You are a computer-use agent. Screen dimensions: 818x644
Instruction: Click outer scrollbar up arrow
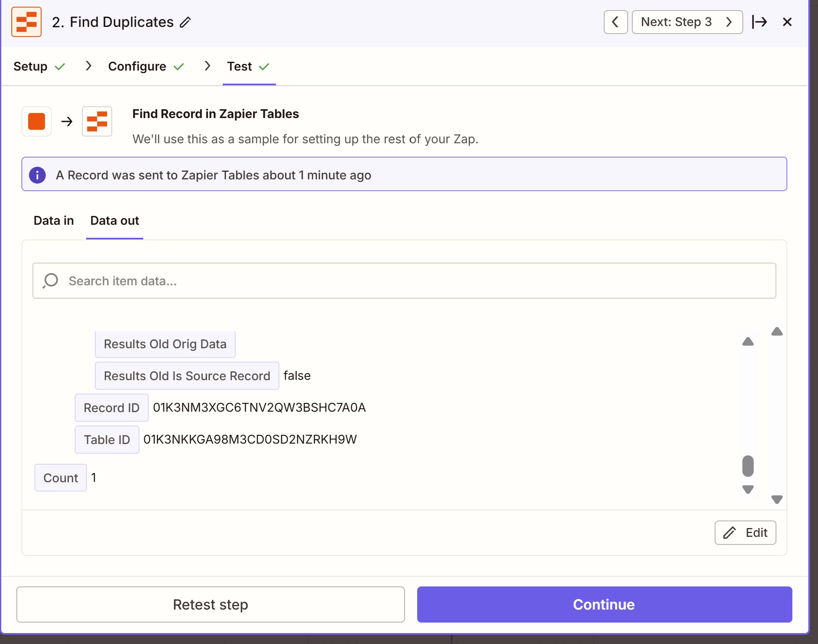tap(777, 331)
